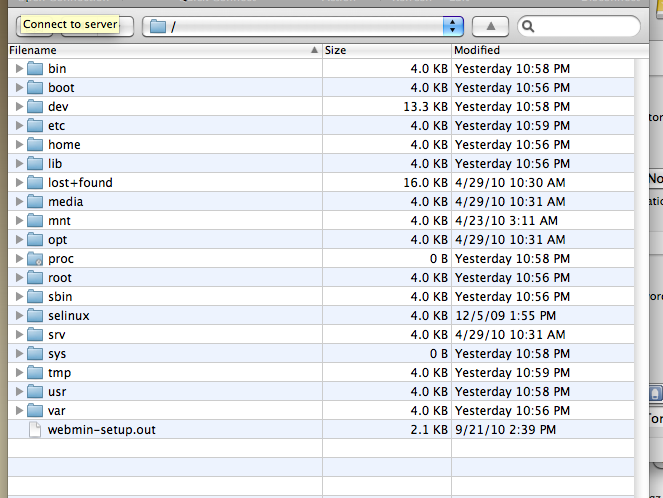The width and height of the screenshot is (663, 498).
Task: Select the usr folder icon
Action: coord(36,392)
